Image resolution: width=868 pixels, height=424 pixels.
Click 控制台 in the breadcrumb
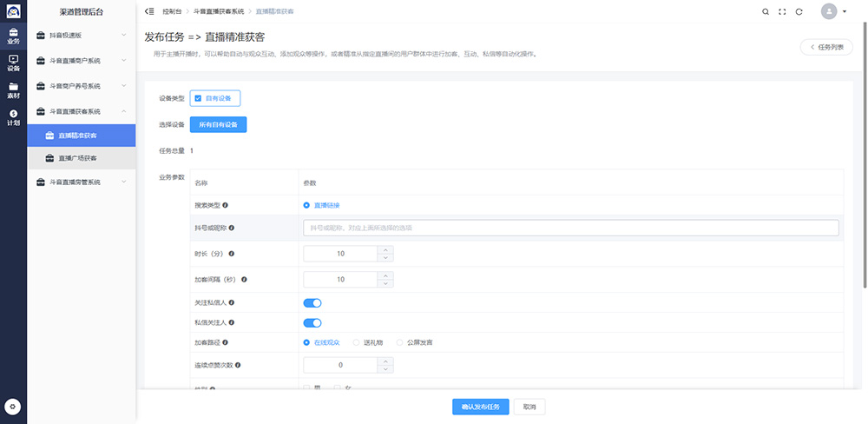click(172, 11)
